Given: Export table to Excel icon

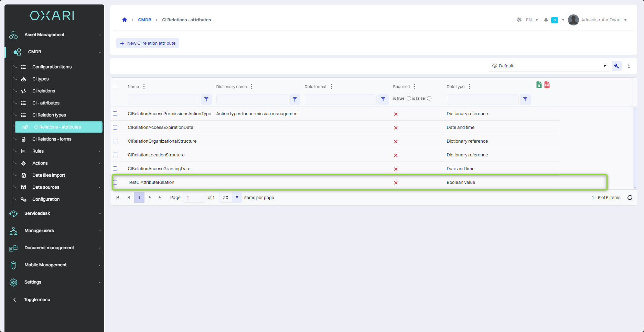Looking at the screenshot, I should (x=539, y=85).
